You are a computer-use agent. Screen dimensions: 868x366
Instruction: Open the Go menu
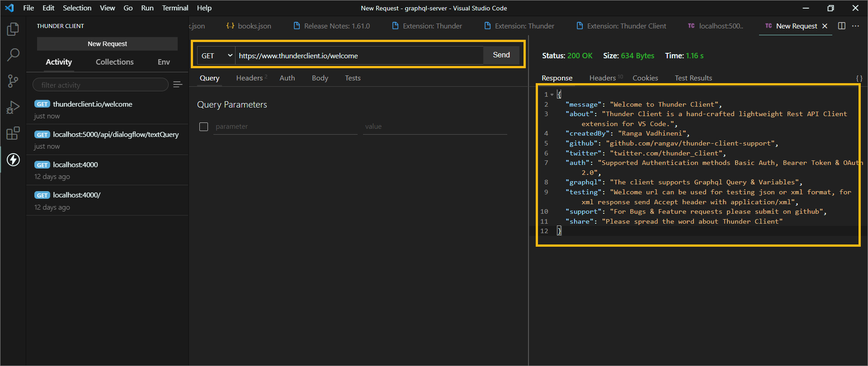tap(128, 8)
